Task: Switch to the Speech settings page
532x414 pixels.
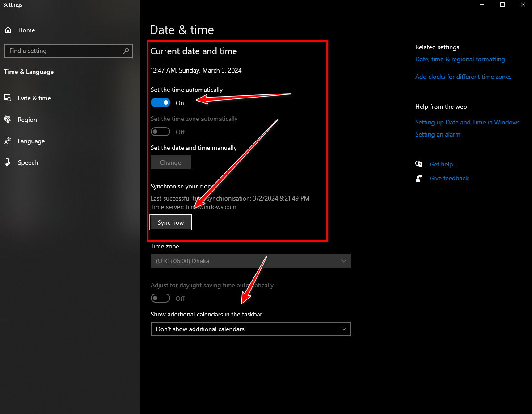Action: pyautogui.click(x=28, y=162)
